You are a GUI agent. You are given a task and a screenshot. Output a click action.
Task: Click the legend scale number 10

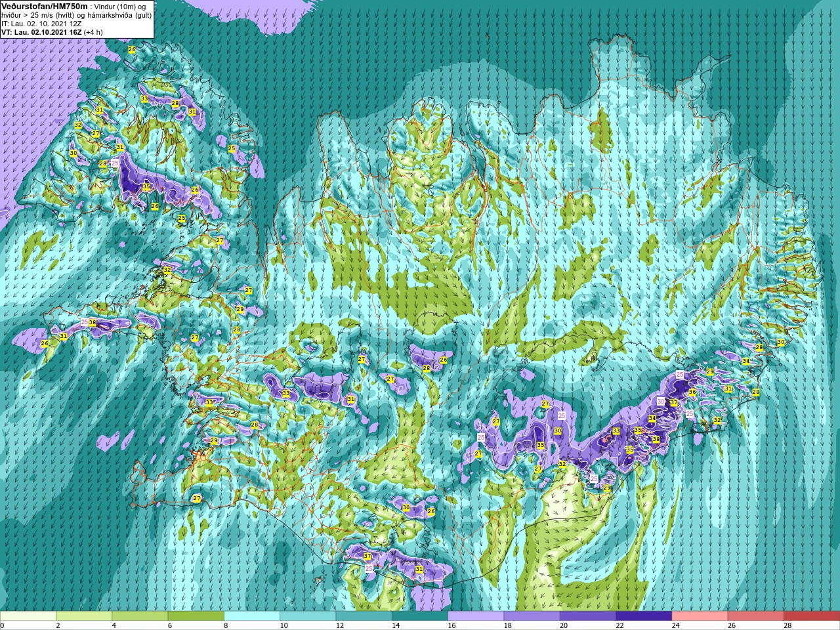pyautogui.click(x=284, y=625)
